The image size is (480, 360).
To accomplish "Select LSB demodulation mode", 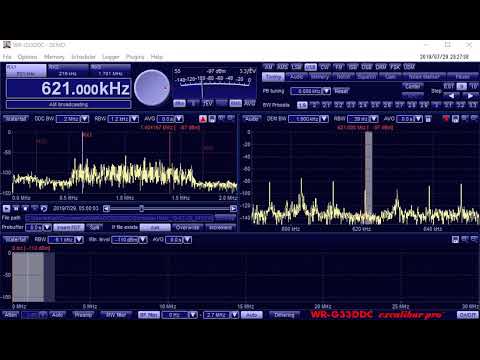I will coord(296,67).
